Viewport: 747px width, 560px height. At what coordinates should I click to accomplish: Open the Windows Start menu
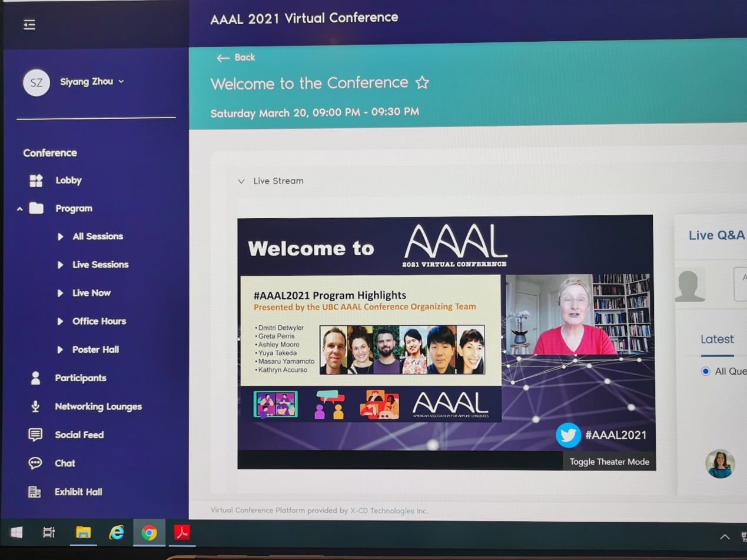[x=16, y=533]
